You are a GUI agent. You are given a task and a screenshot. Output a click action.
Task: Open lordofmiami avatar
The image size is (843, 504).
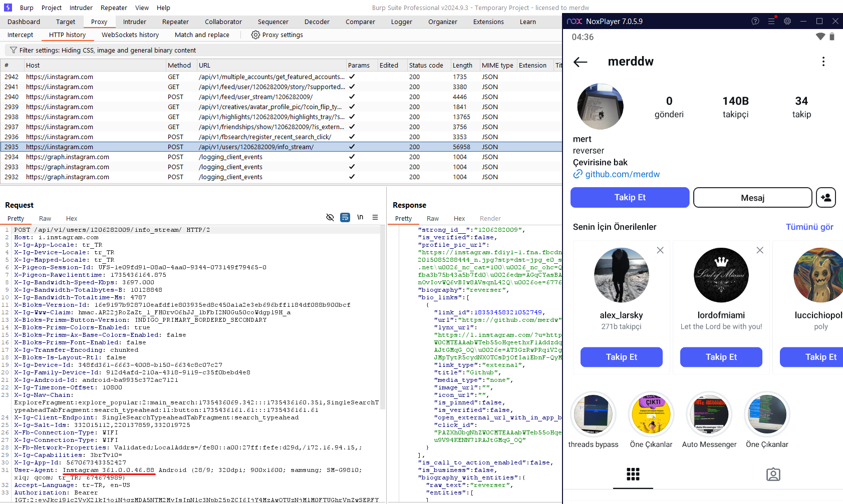click(721, 275)
